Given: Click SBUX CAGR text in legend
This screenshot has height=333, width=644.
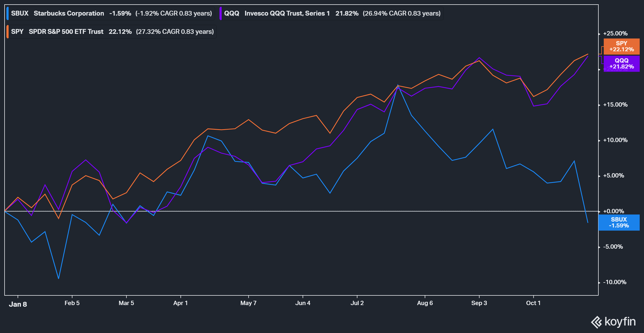Looking at the screenshot, I should tap(174, 13).
